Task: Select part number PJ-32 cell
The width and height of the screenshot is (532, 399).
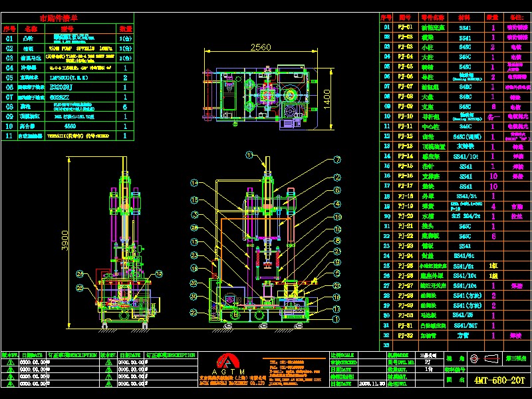Action: (405, 335)
